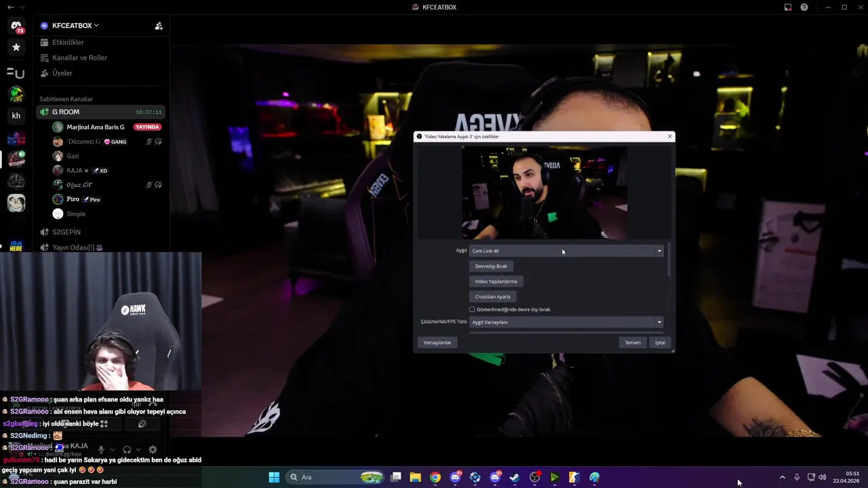Select the kh server icon
Viewport: 868px width, 488px height.
pyautogui.click(x=16, y=116)
